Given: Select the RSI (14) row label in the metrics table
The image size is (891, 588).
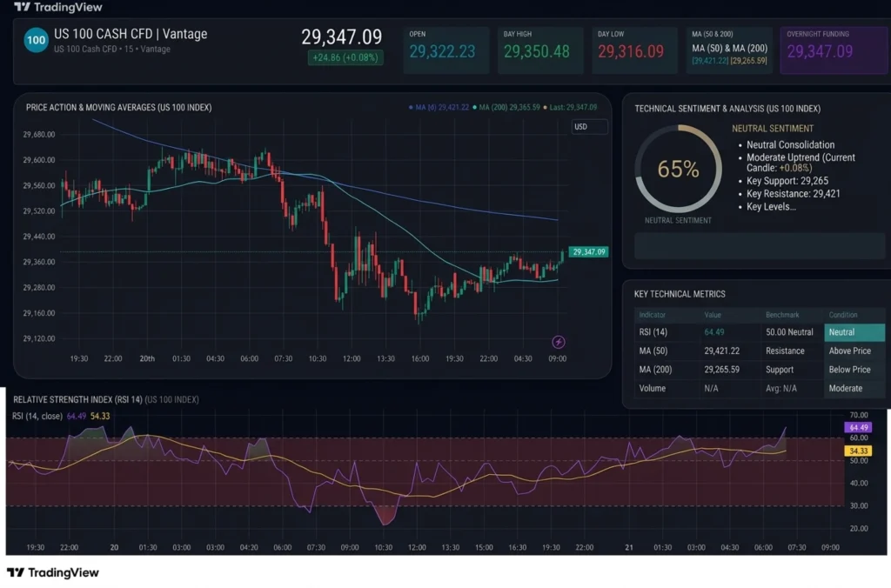Looking at the screenshot, I should pos(653,332).
